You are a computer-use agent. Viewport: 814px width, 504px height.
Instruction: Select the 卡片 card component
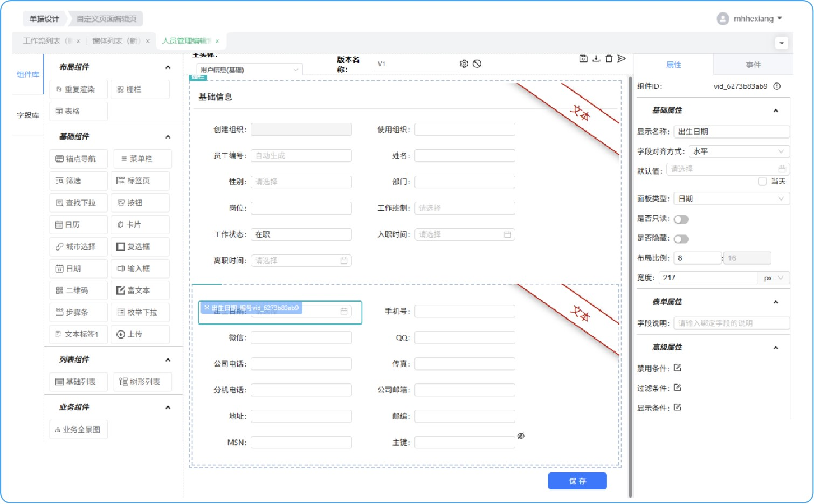click(140, 225)
